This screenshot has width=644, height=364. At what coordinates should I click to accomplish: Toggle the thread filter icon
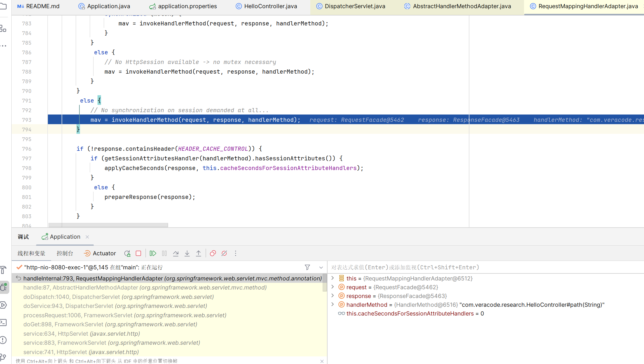coord(307,267)
